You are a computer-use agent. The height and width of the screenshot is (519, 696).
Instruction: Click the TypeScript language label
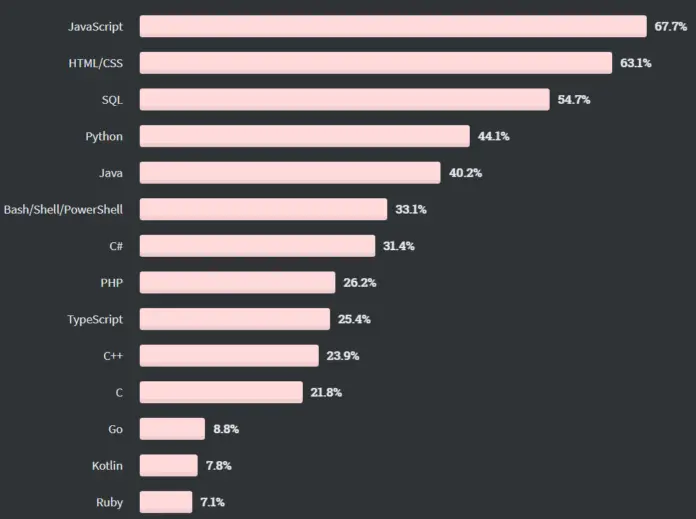[95, 320]
